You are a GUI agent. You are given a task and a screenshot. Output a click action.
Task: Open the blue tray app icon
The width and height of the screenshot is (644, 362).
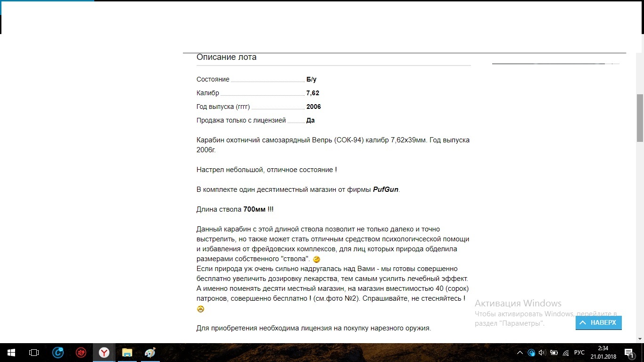(531, 353)
